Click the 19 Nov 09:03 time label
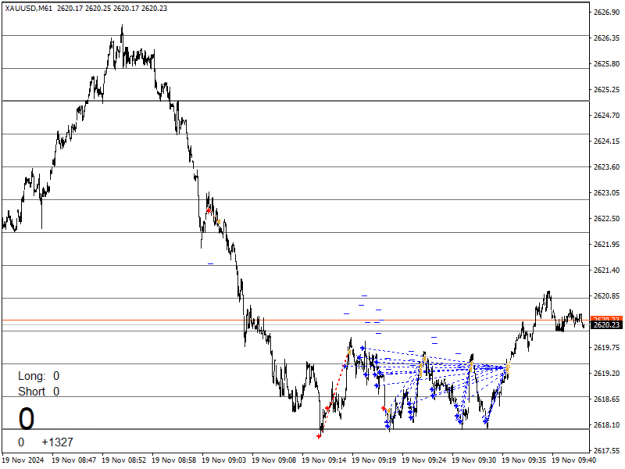 224,460
